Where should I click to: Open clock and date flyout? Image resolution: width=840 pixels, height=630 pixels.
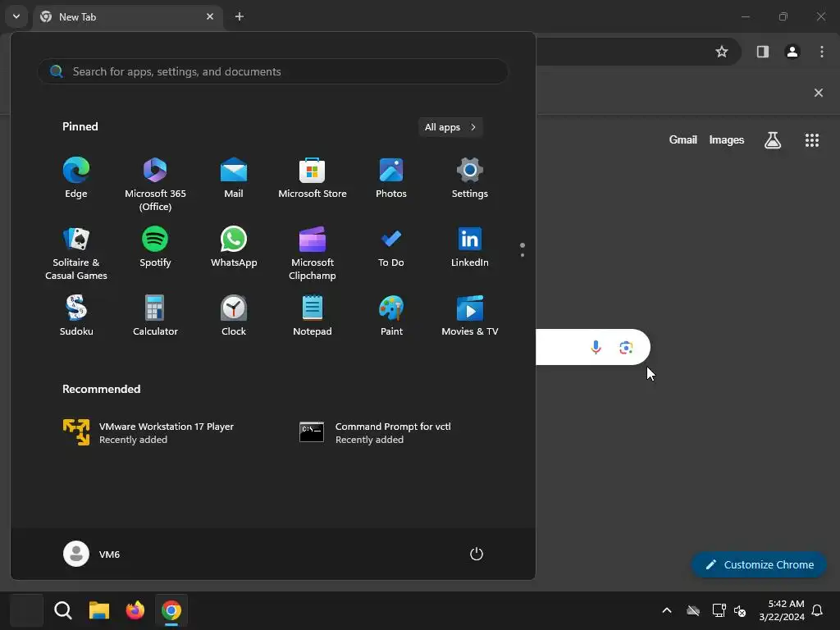coord(782,610)
